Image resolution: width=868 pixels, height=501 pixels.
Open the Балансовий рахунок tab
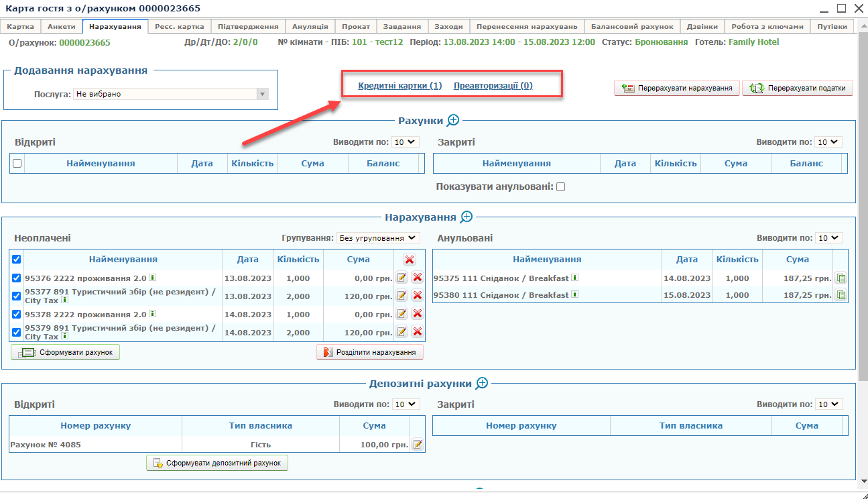pyautogui.click(x=631, y=26)
